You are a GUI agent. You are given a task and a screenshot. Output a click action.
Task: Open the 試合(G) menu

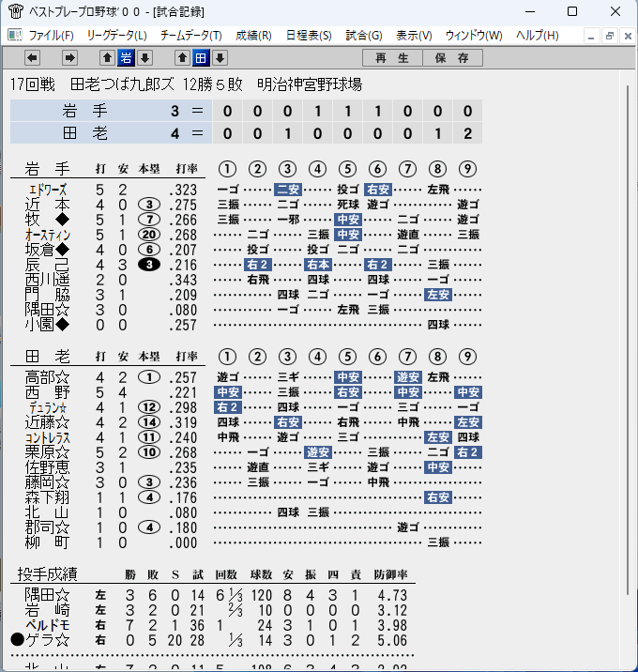[364, 35]
